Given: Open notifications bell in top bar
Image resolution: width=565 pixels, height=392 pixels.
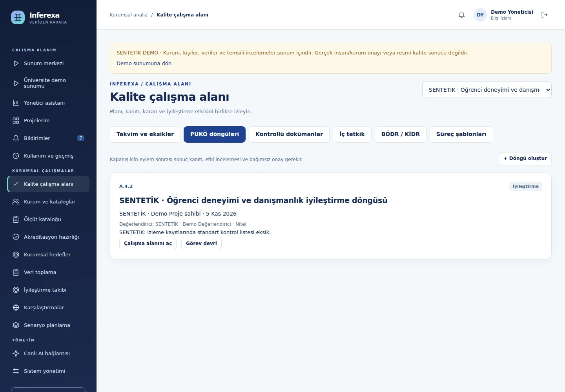Looking at the screenshot, I should (x=461, y=15).
